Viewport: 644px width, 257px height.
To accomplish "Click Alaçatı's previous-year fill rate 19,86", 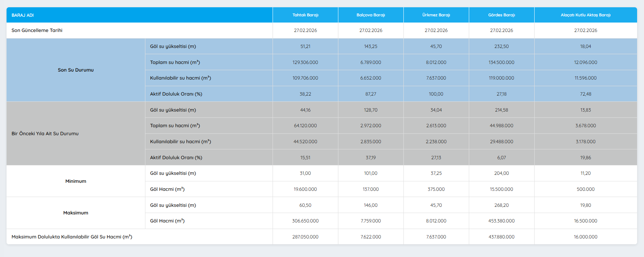I will click(x=585, y=158).
